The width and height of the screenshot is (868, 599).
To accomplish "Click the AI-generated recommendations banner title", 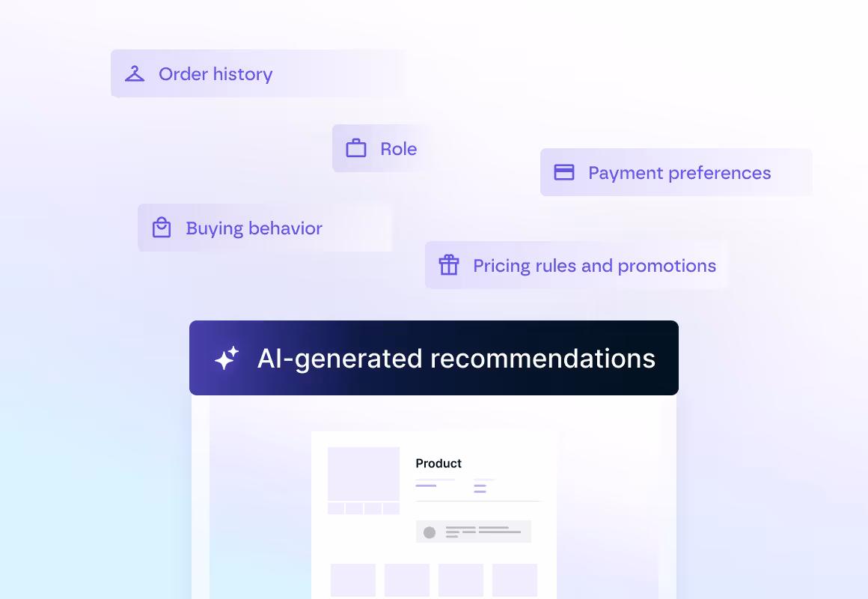I will [x=456, y=359].
